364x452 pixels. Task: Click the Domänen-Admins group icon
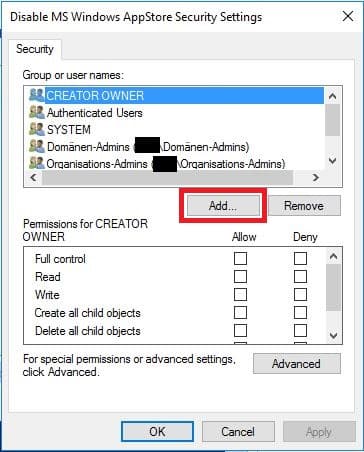[36, 146]
